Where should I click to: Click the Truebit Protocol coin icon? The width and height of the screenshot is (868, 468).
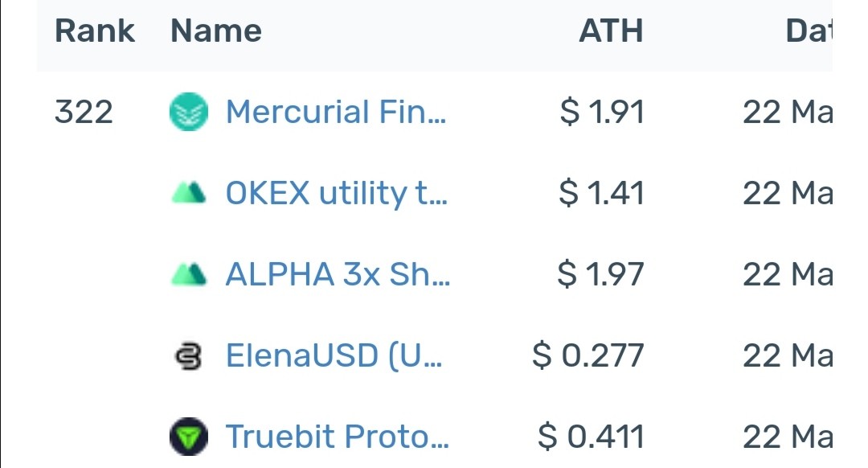point(189,437)
